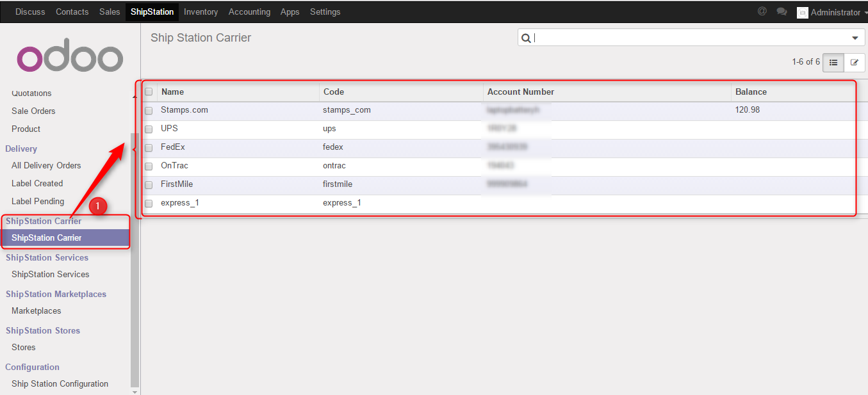Viewport: 868px width, 395px height.
Task: Click the search magnifier icon
Action: 526,38
